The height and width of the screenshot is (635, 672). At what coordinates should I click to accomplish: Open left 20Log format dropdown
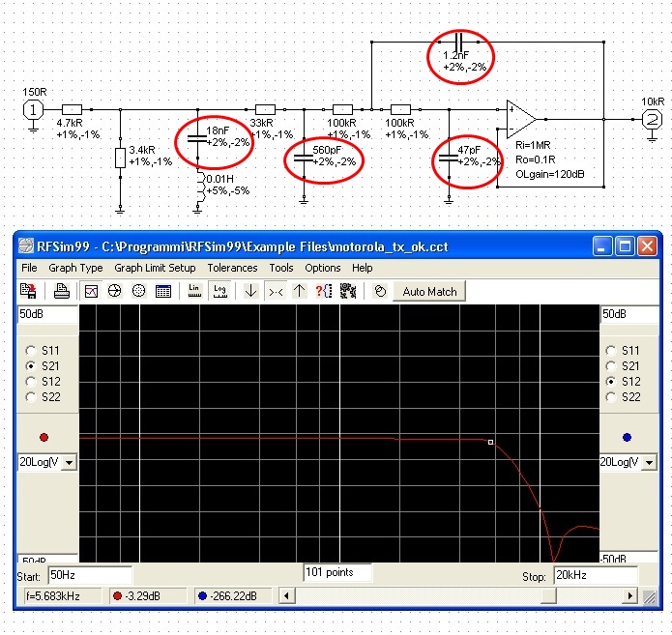pyautogui.click(x=69, y=463)
